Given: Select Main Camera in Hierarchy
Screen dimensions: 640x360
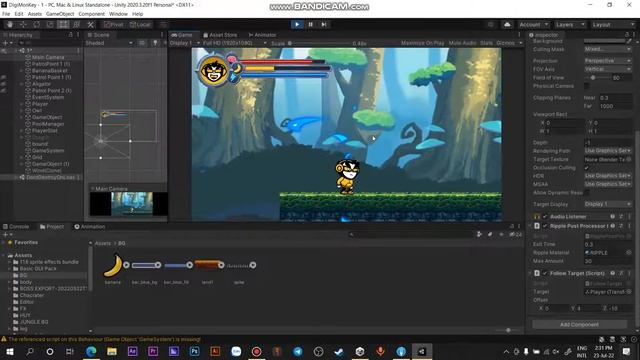Looking at the screenshot, I should (48, 57).
